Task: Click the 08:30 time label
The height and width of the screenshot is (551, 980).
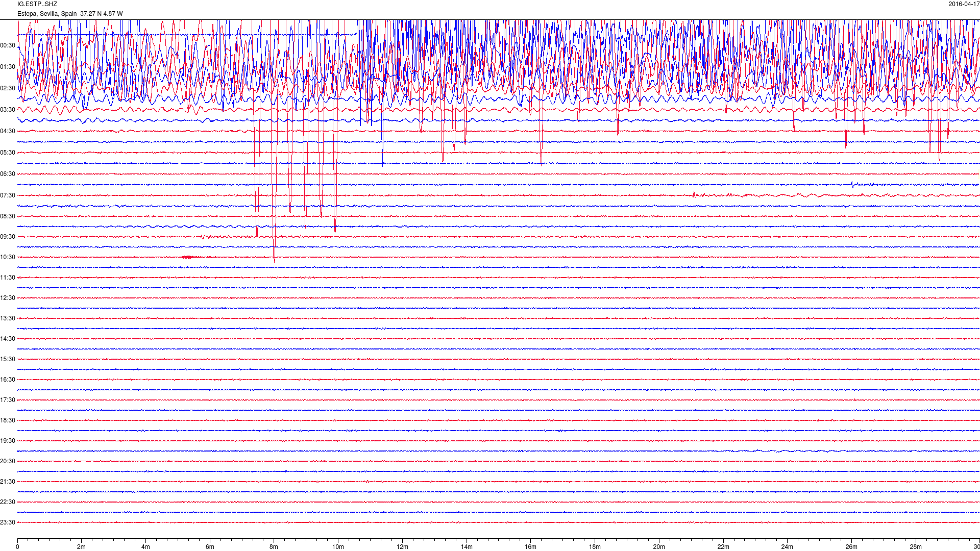Action: tap(8, 216)
